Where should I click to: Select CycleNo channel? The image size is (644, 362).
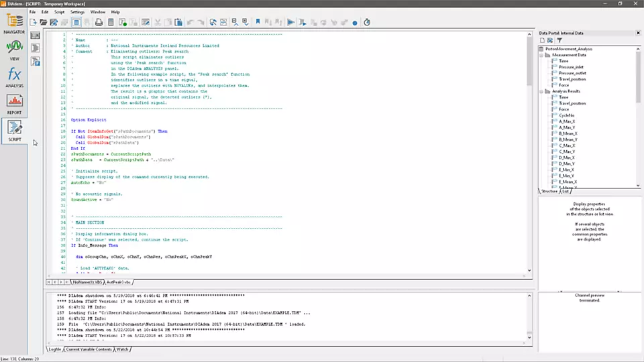tap(566, 115)
